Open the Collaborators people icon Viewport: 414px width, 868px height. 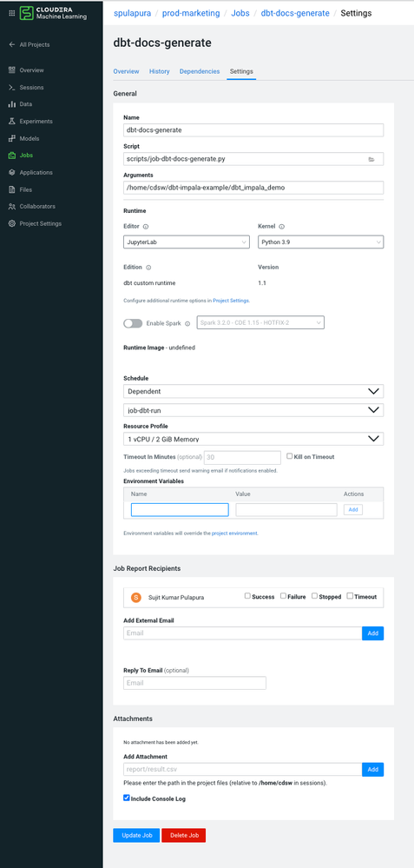tap(11, 207)
